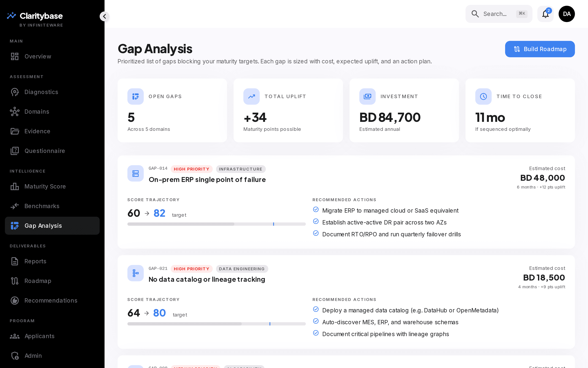The image size is (588, 368).
Task: Open the Admin page
Action: (x=52, y=356)
